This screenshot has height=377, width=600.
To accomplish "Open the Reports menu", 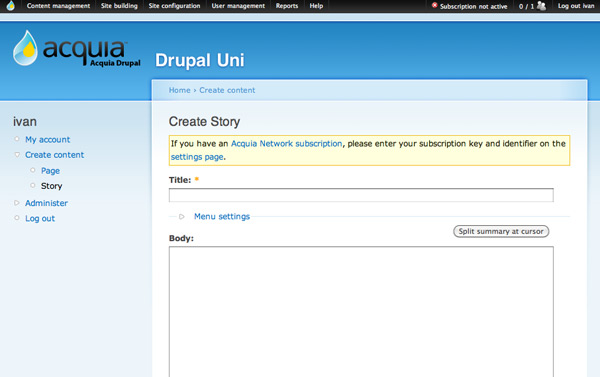I will (x=287, y=6).
